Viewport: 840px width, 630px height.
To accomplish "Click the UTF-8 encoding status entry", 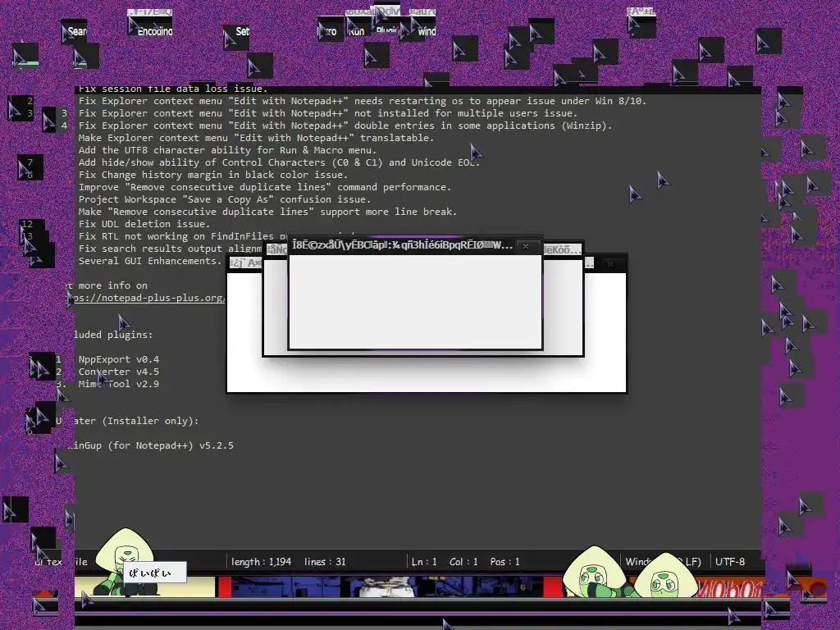I will tap(729, 561).
